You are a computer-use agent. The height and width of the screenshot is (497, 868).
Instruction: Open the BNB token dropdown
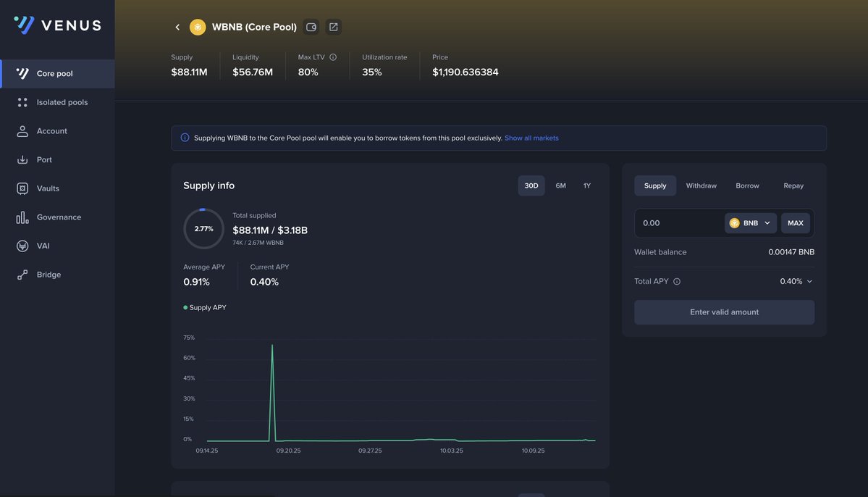click(751, 223)
